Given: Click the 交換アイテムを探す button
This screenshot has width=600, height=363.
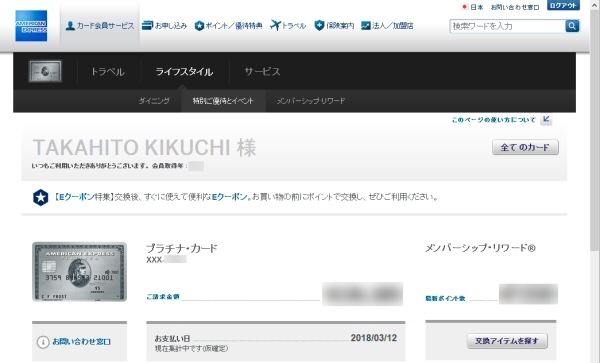Looking at the screenshot, I should pyautogui.click(x=507, y=341).
